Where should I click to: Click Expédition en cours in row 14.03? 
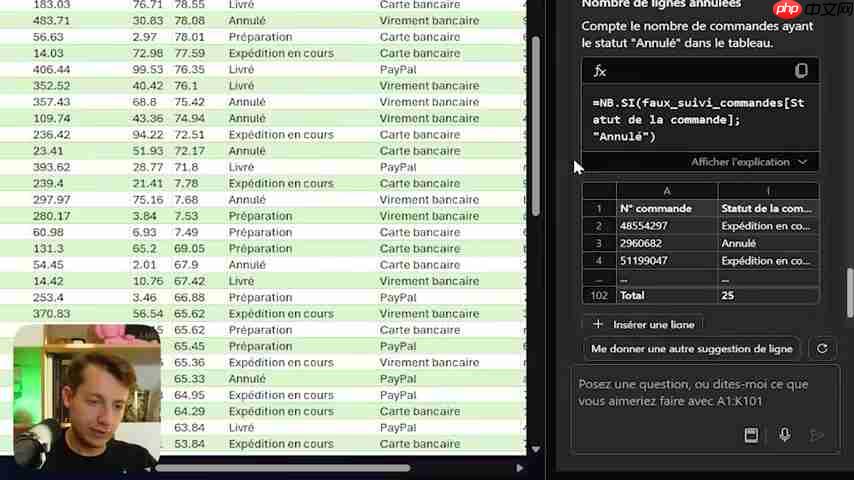pyautogui.click(x=281, y=53)
